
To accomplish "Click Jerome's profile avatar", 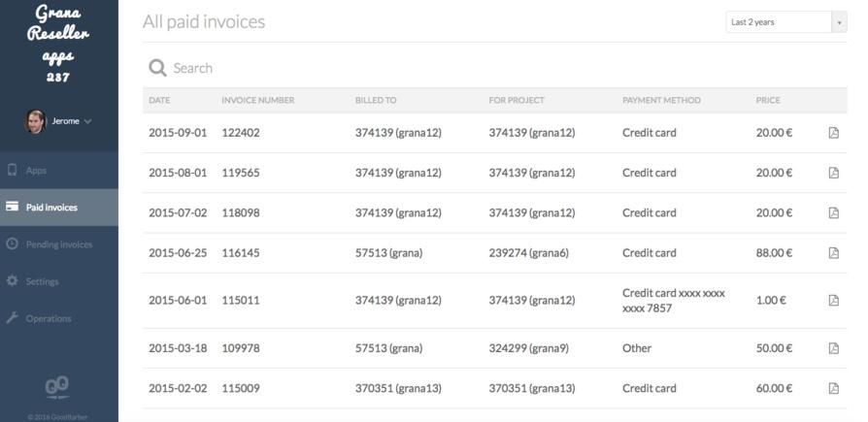I will pos(35,121).
